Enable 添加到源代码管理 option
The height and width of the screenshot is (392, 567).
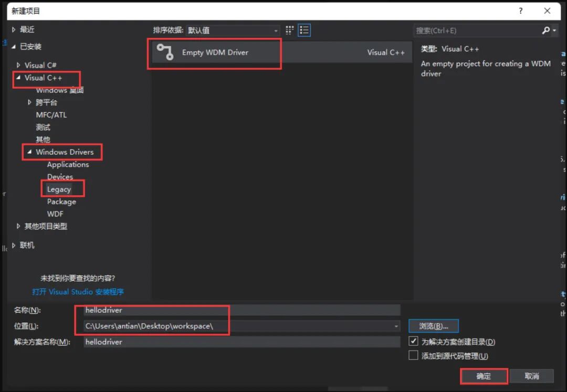[x=414, y=355]
